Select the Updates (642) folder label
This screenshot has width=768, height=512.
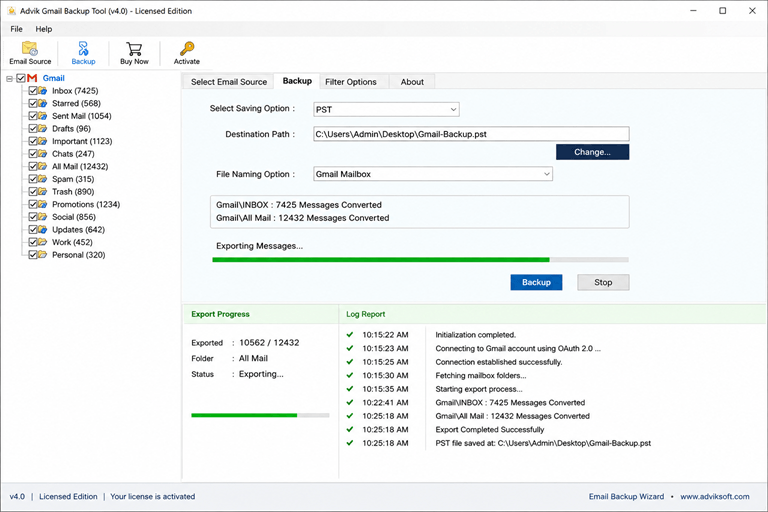tap(78, 229)
